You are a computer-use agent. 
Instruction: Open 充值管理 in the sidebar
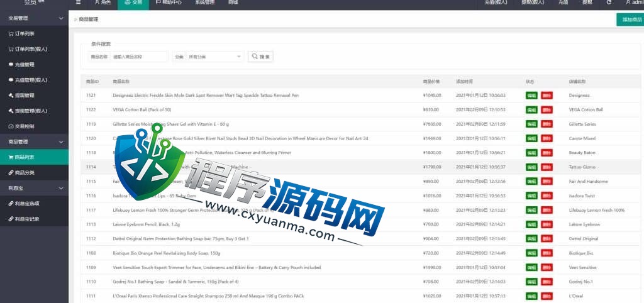point(34,65)
